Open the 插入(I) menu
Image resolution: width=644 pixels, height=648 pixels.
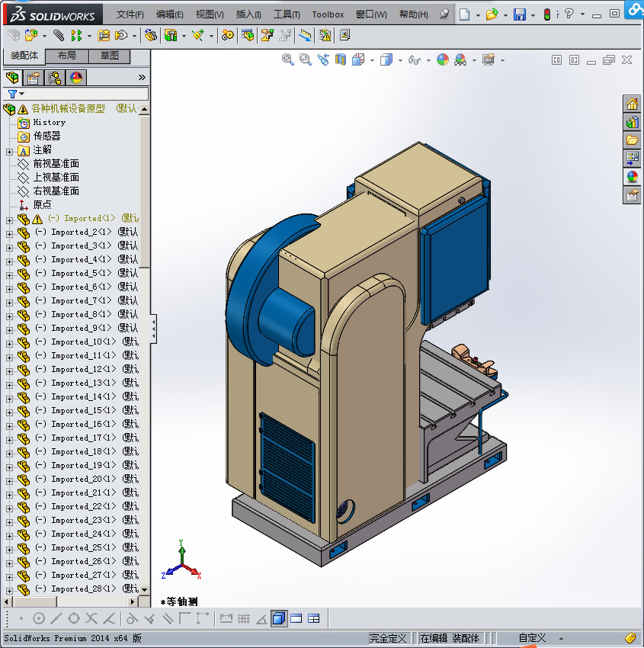tap(248, 14)
